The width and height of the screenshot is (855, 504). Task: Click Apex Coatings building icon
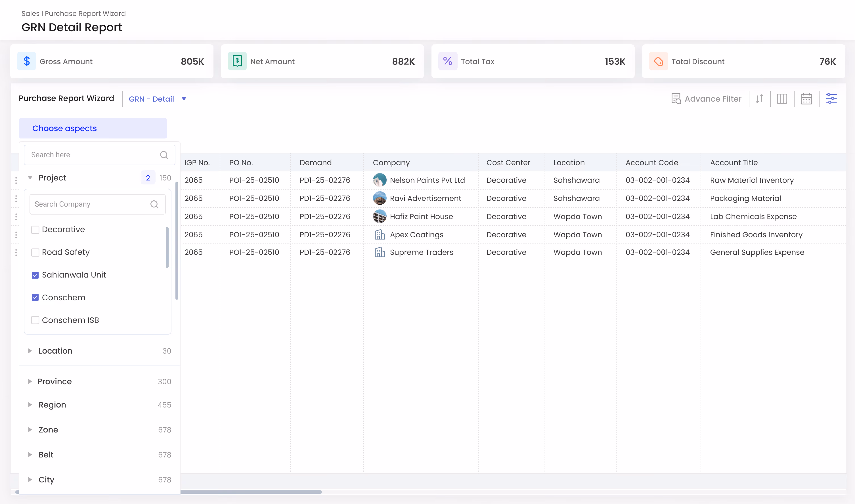click(x=380, y=235)
